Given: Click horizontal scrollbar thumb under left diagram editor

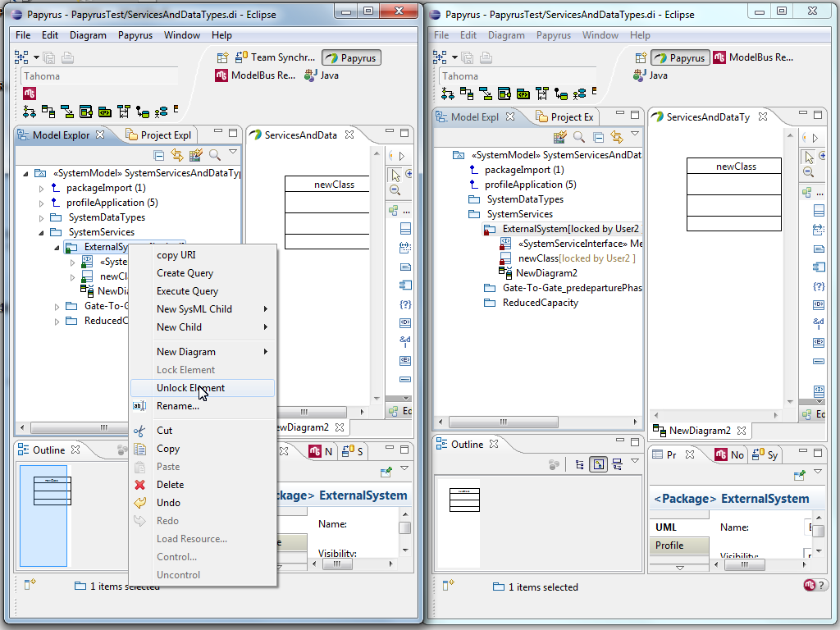Looking at the screenshot, I should (x=311, y=412).
